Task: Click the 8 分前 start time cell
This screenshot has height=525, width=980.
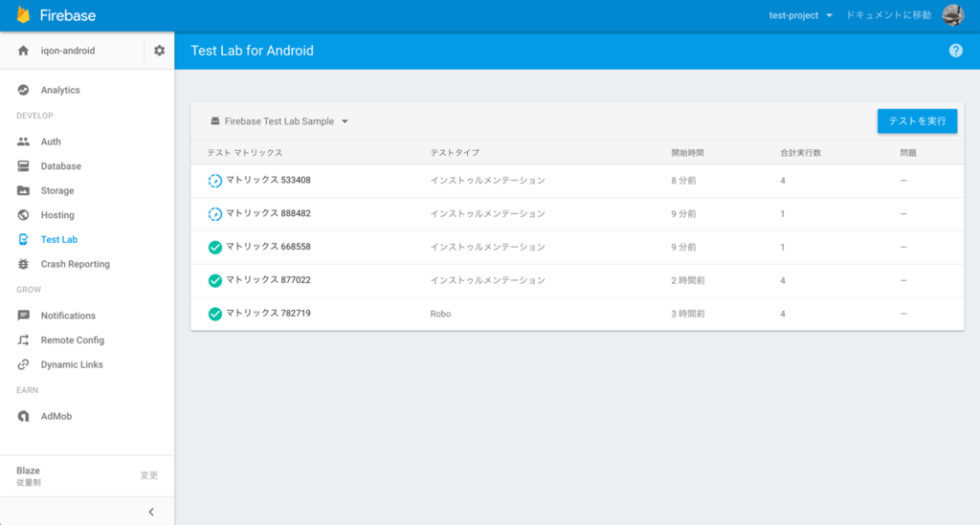Action: tap(683, 181)
